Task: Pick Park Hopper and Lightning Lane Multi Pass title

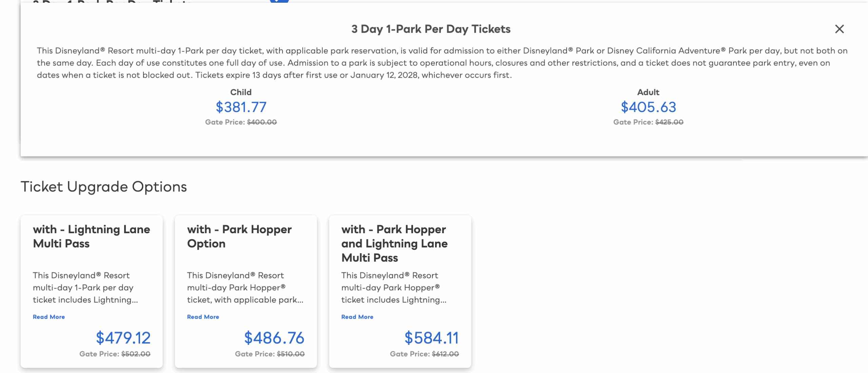Action: [x=394, y=244]
